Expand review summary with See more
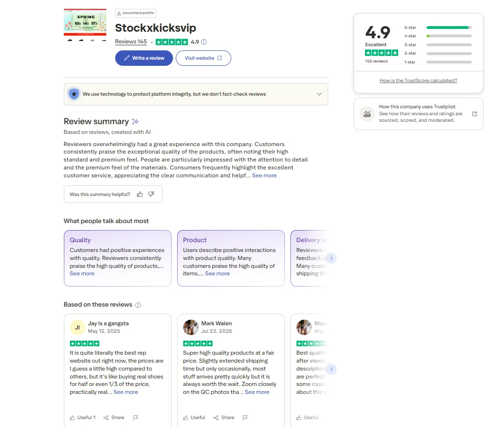The width and height of the screenshot is (504, 427). pyautogui.click(x=264, y=175)
